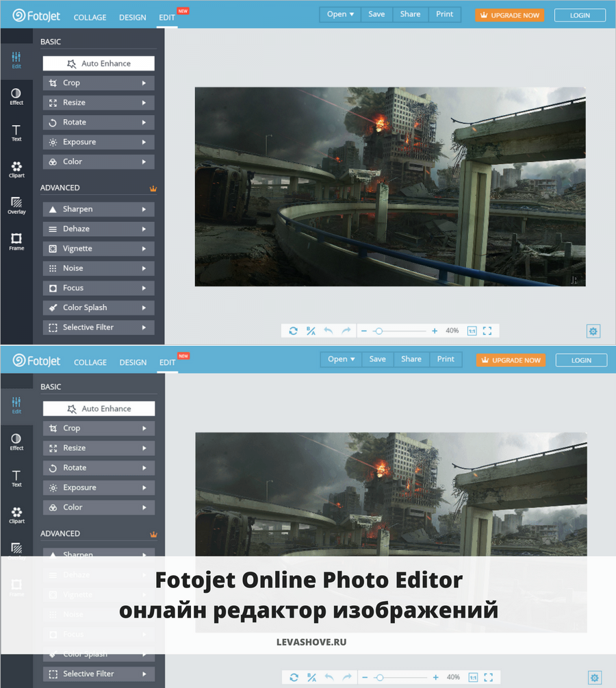The height and width of the screenshot is (688, 616).
Task: Click Save in upper header
Action: pyautogui.click(x=376, y=14)
